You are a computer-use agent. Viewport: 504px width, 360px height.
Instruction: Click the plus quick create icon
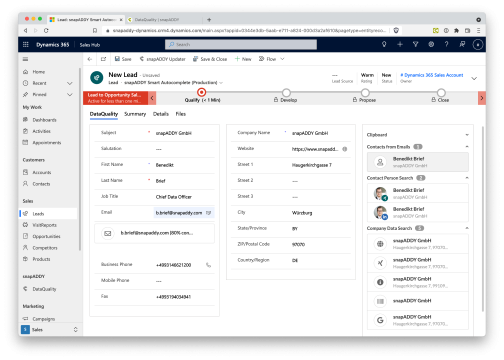400,44
